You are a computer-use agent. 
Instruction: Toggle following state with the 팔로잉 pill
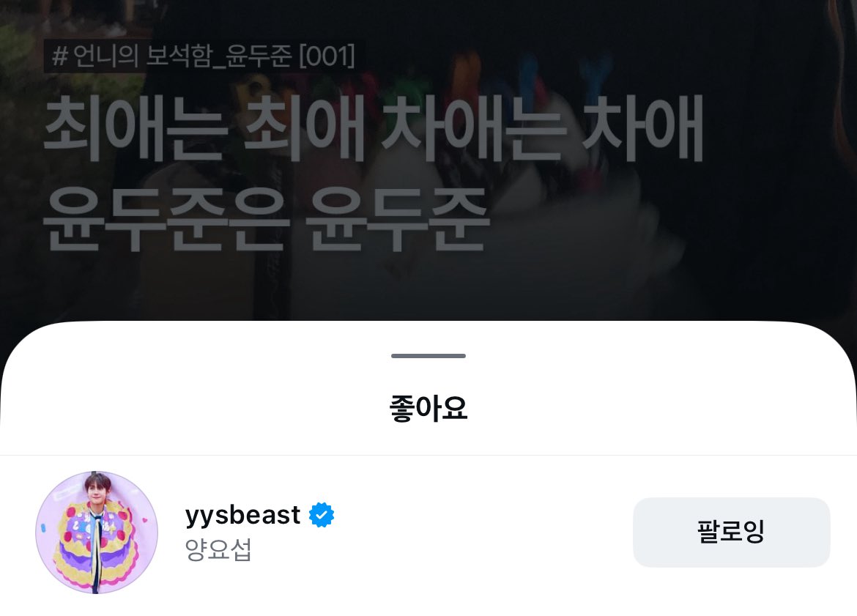point(731,532)
